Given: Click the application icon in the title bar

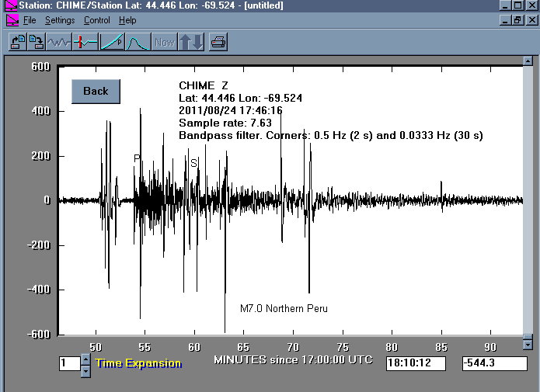Looking at the screenshot, I should tap(10, 5).
